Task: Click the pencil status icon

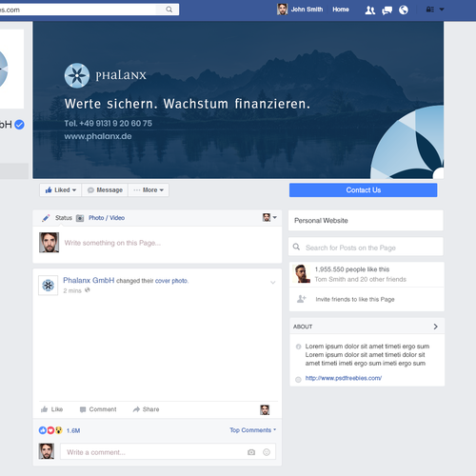Action: tap(46, 218)
